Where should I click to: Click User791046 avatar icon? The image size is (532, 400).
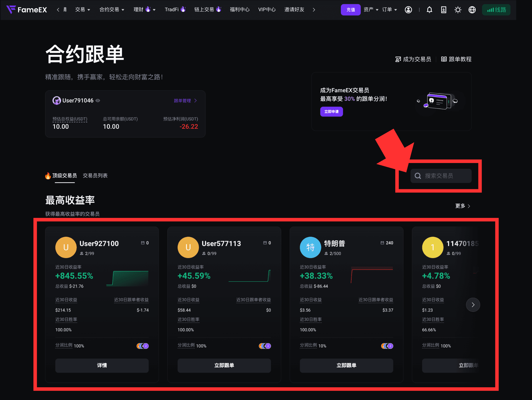57,101
